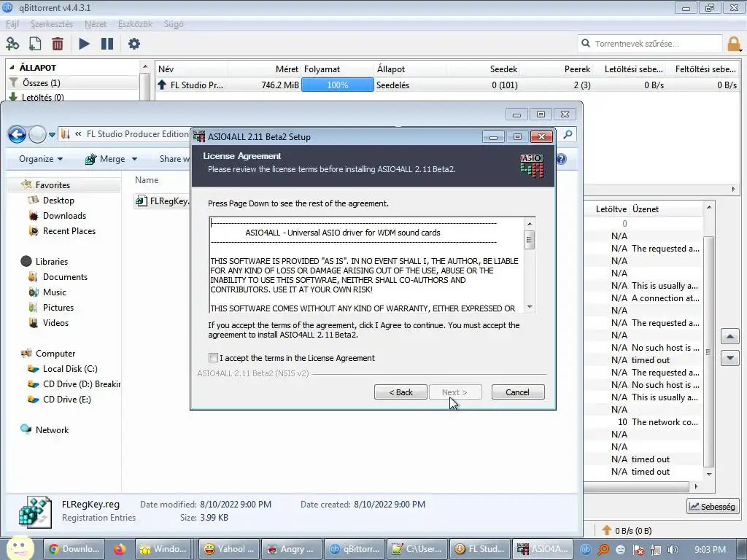Click the Explorer back navigation arrow

[x=18, y=135]
